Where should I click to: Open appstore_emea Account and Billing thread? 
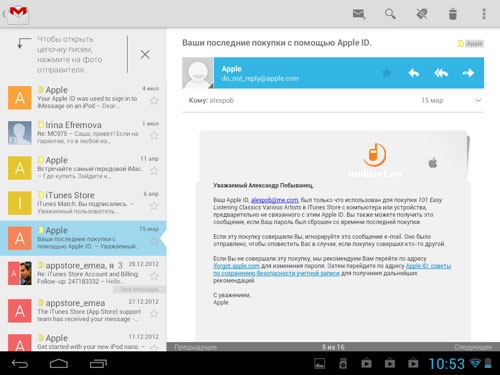tap(83, 274)
